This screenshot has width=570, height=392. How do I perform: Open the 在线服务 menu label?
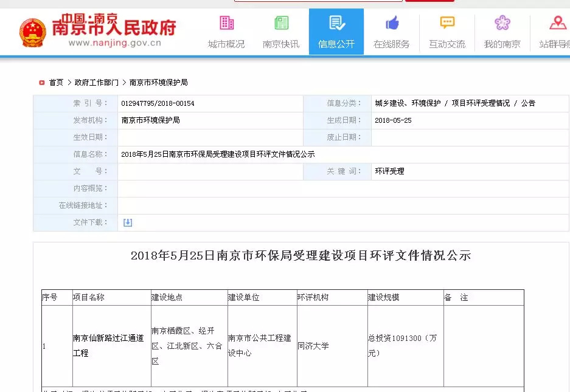tap(392, 44)
